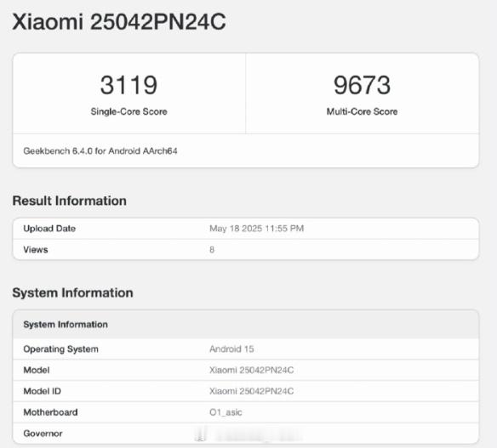Select the 9673 multi-core score number

coord(362,85)
